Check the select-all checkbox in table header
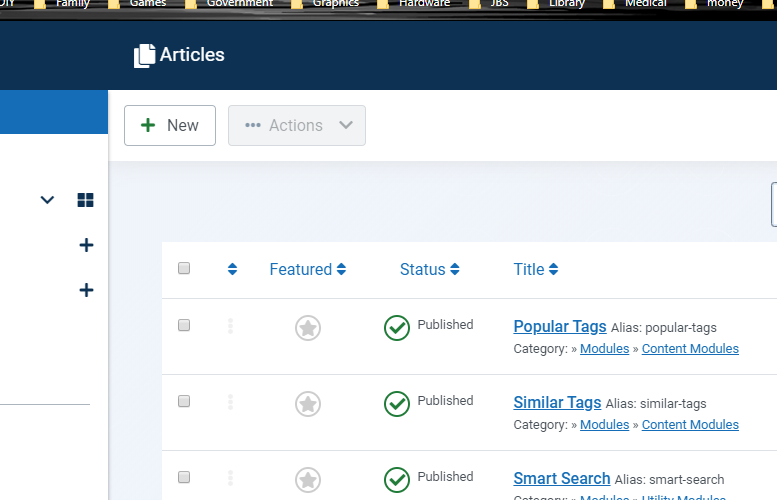This screenshot has width=777, height=500. tap(184, 268)
